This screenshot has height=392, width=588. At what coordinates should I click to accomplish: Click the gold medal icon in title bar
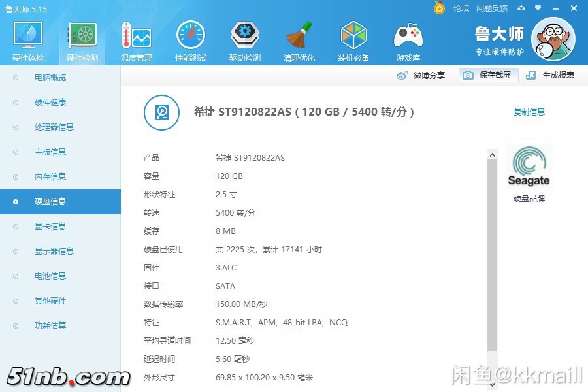439,8
